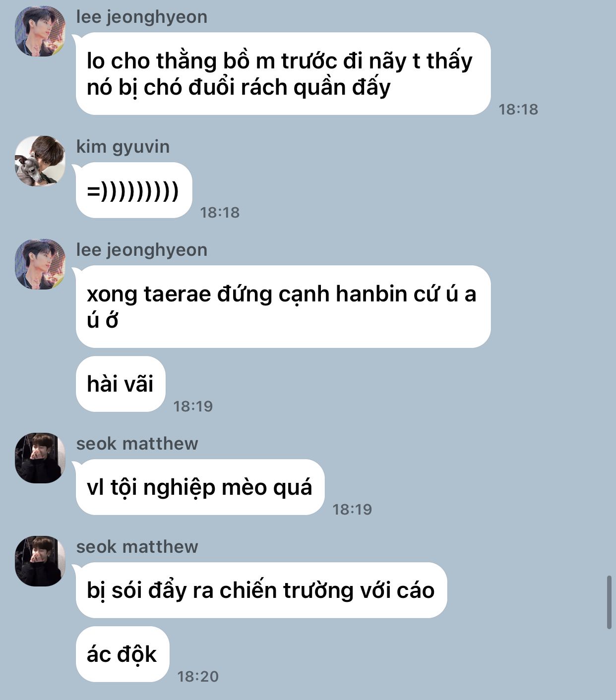Image resolution: width=616 pixels, height=700 pixels.
Task: Click the 18:20 timestamp
Action: pyautogui.click(x=198, y=676)
